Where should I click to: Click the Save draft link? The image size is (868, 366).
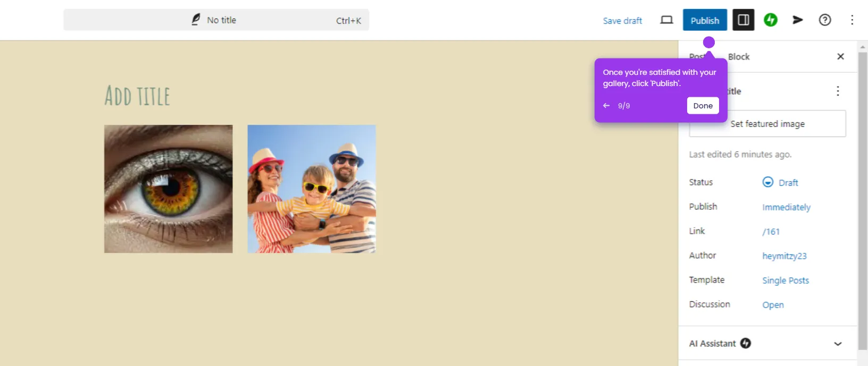click(622, 21)
